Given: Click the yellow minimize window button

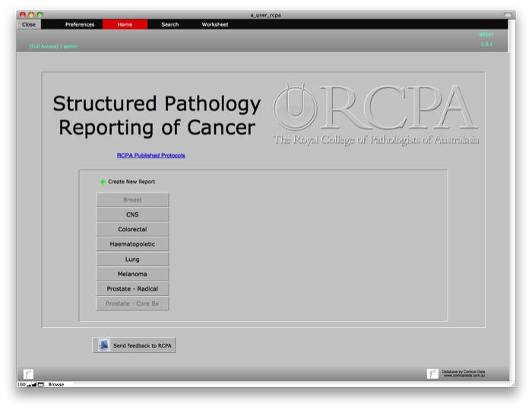Looking at the screenshot, I should (31, 15).
